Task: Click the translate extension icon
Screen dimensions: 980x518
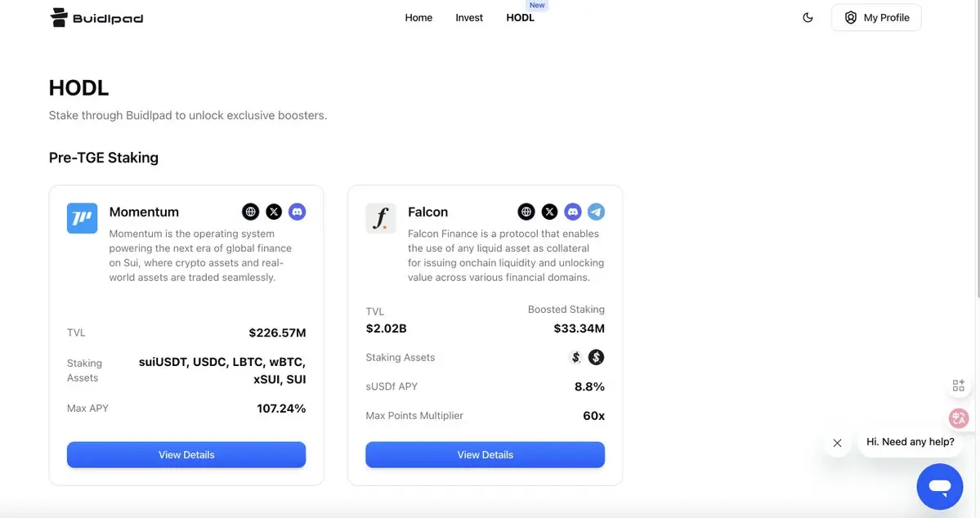Action: tap(958, 418)
